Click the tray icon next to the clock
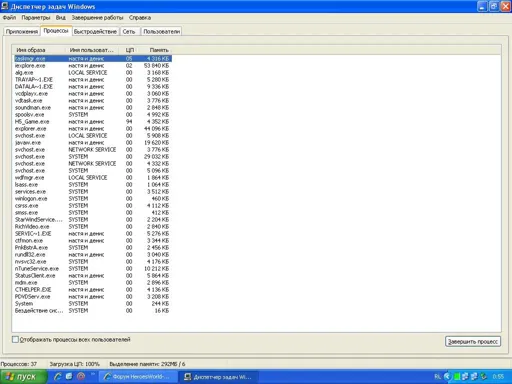Image resolution: width=512 pixels, height=384 pixels. tap(484, 377)
